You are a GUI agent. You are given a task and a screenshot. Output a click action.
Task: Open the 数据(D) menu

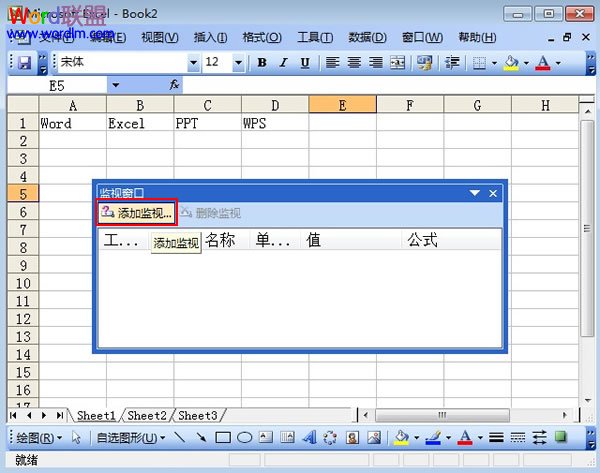(367, 38)
